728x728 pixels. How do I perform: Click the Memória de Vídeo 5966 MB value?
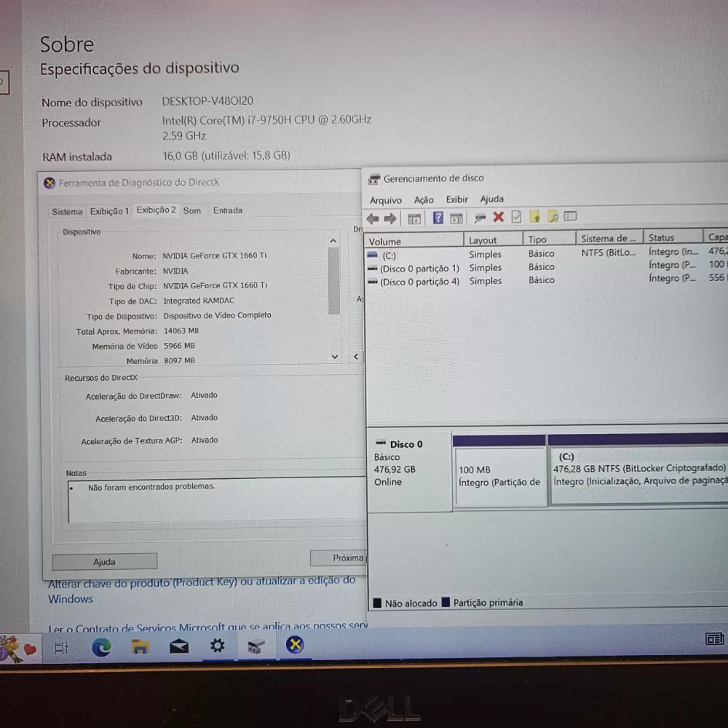(x=179, y=345)
